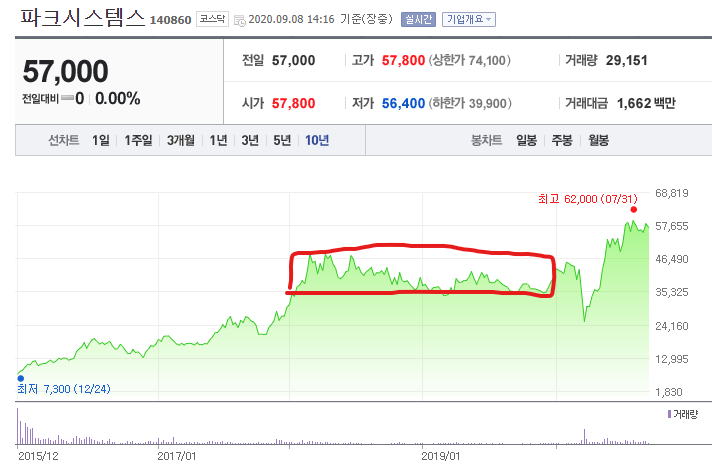Viewport: 712px width, 468px height.
Task: Click the 코스닥 market label
Action: 212,19
